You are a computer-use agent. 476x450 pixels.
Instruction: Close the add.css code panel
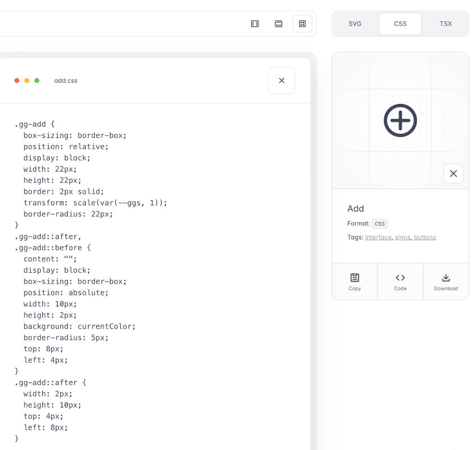(x=282, y=80)
